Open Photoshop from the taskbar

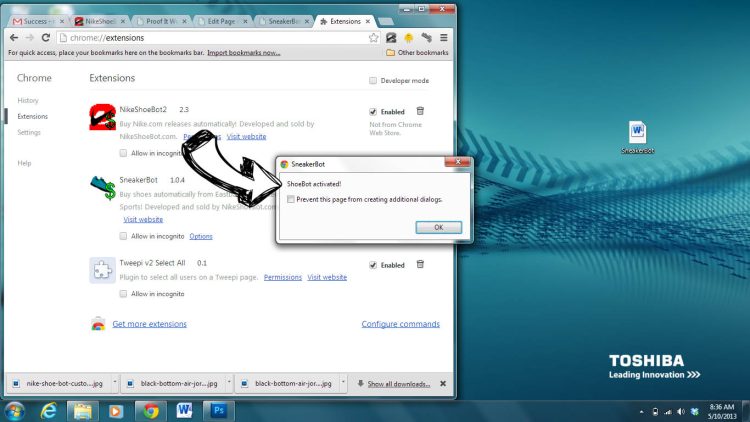(217, 410)
